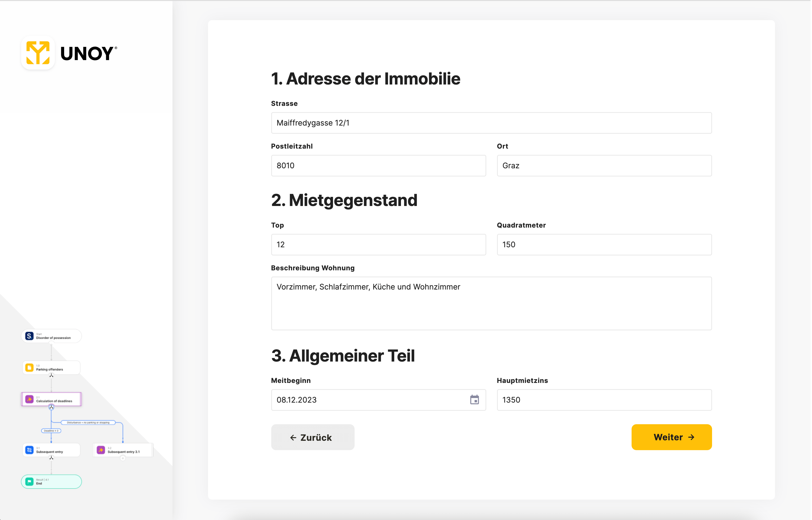Image resolution: width=812 pixels, height=520 pixels.
Task: Click branch icon below Parking offenders node
Action: pos(51,376)
